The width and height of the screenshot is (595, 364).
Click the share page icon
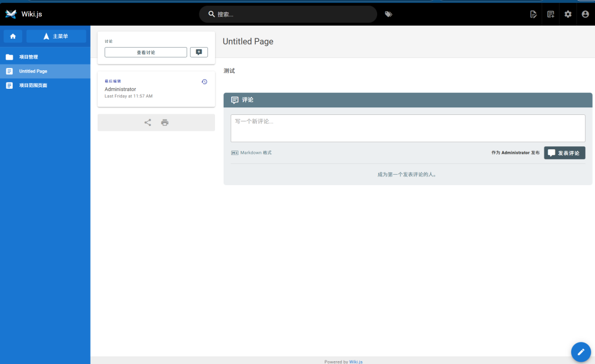pos(148,122)
